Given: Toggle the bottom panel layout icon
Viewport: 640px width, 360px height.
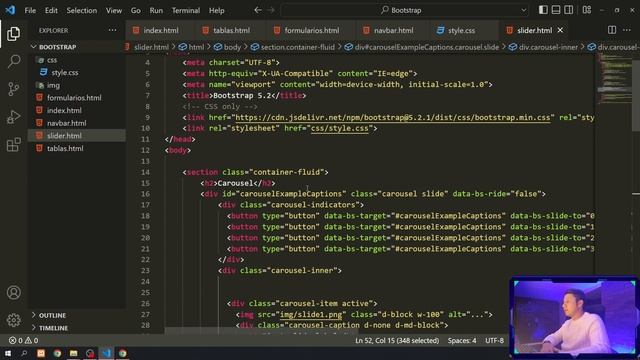Looking at the screenshot, I should (556, 10).
